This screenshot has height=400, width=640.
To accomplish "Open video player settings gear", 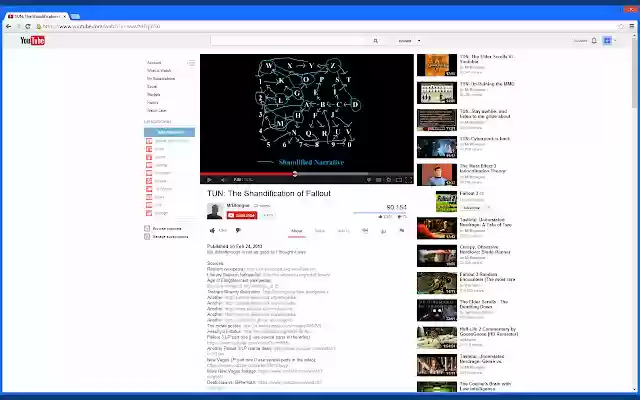I will (x=388, y=180).
